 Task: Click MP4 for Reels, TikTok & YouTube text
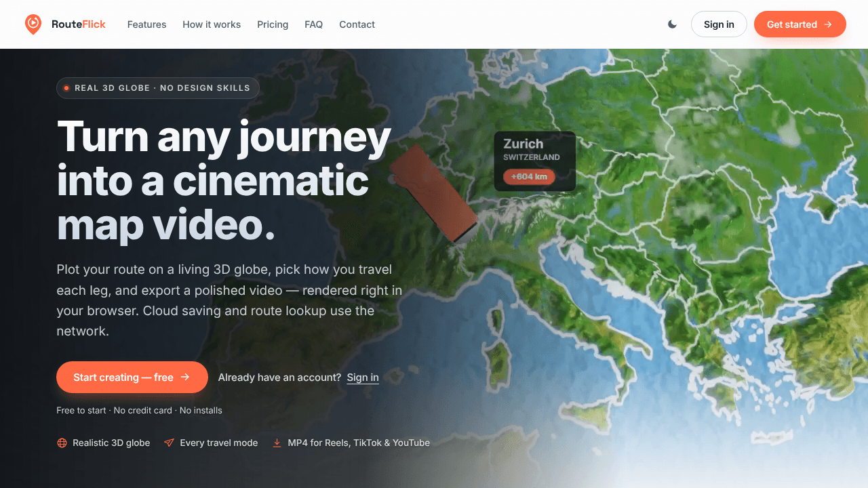359,443
